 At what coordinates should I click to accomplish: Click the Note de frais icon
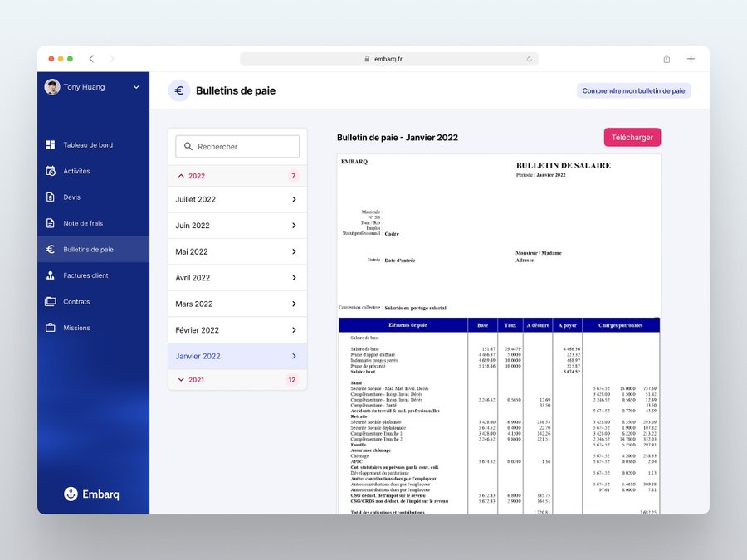click(51, 223)
